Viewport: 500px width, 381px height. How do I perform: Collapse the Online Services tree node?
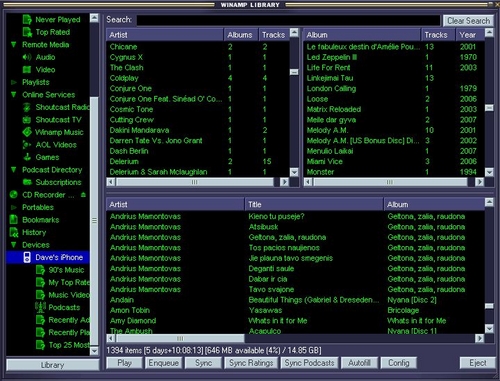pyautogui.click(x=14, y=95)
